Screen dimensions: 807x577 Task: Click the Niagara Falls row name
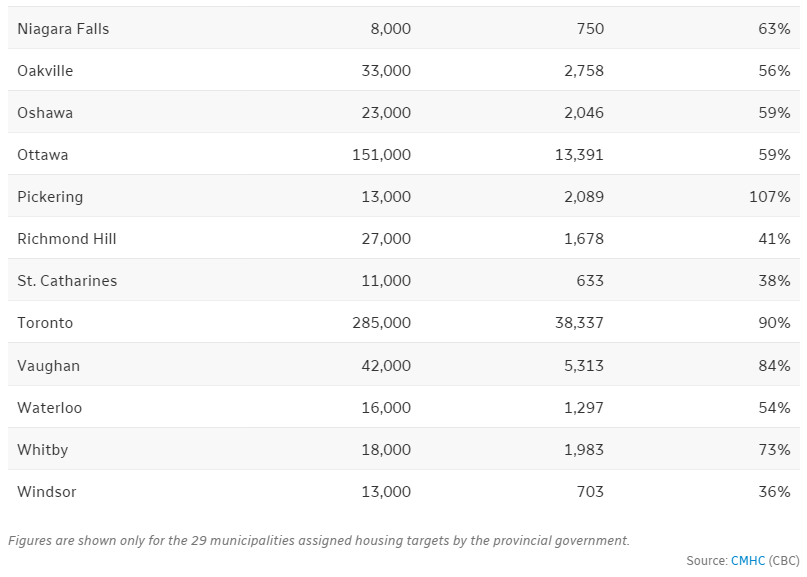(x=63, y=29)
